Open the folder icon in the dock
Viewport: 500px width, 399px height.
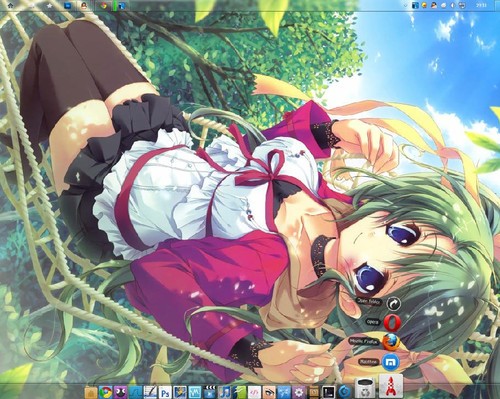click(x=91, y=392)
